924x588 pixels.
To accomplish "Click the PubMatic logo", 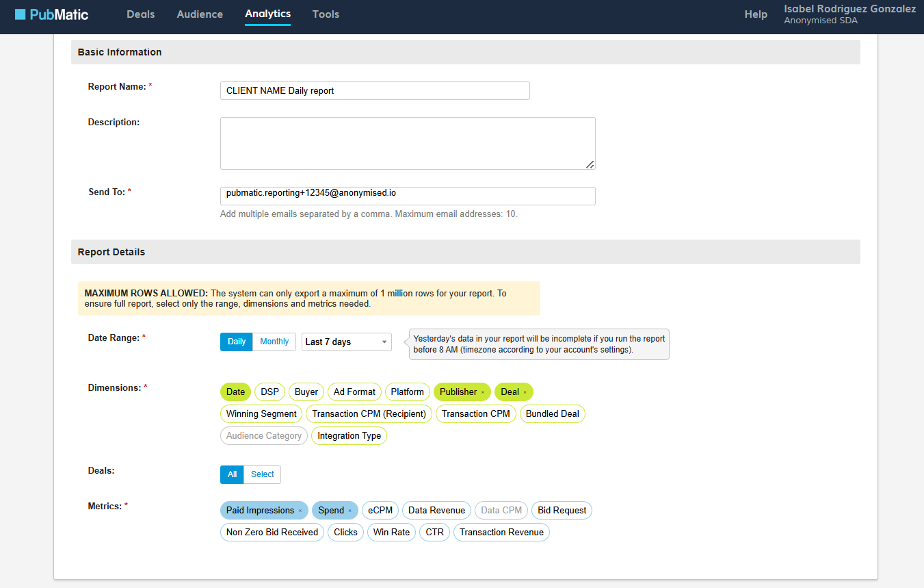I will tap(51, 14).
